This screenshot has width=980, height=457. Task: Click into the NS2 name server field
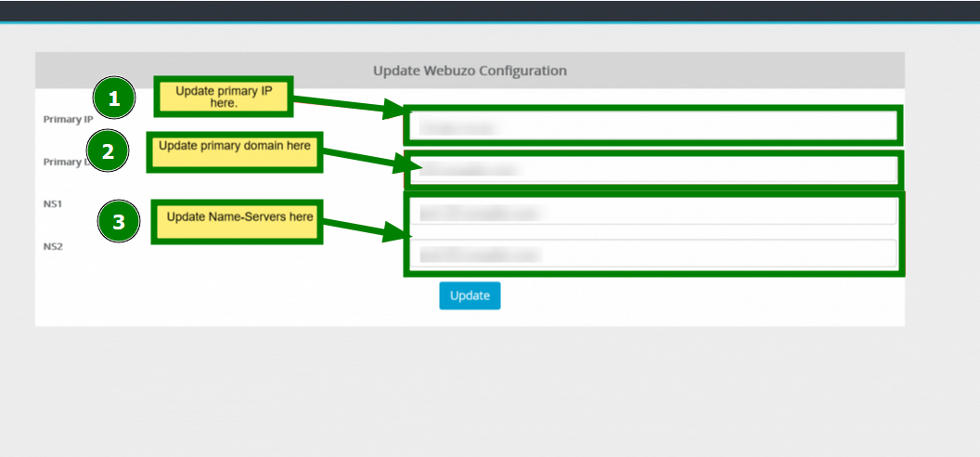[x=653, y=254]
